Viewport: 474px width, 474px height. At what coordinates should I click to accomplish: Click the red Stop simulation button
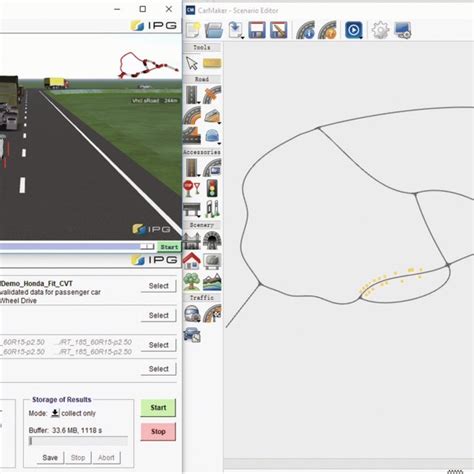click(x=158, y=432)
